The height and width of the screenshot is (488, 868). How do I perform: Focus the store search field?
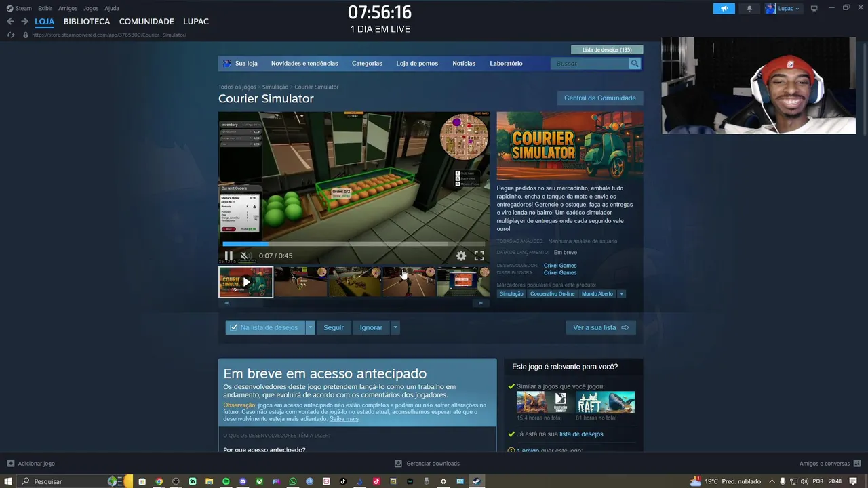(x=591, y=63)
